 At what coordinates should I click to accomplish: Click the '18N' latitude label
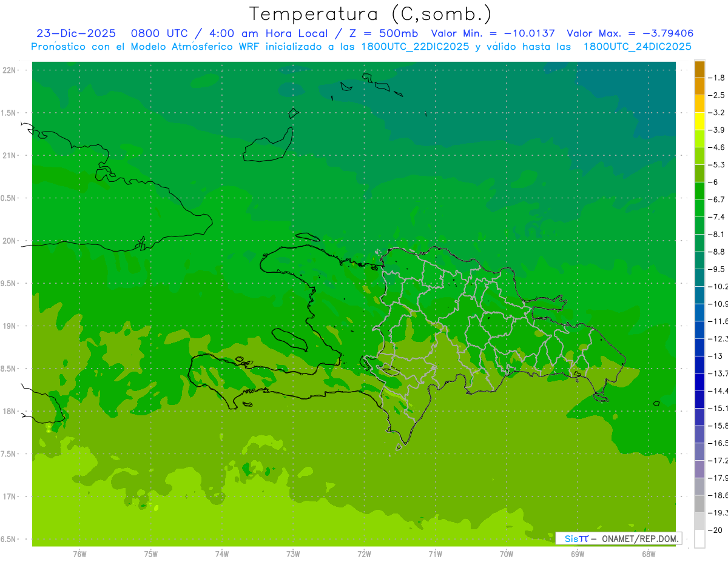pos(8,411)
